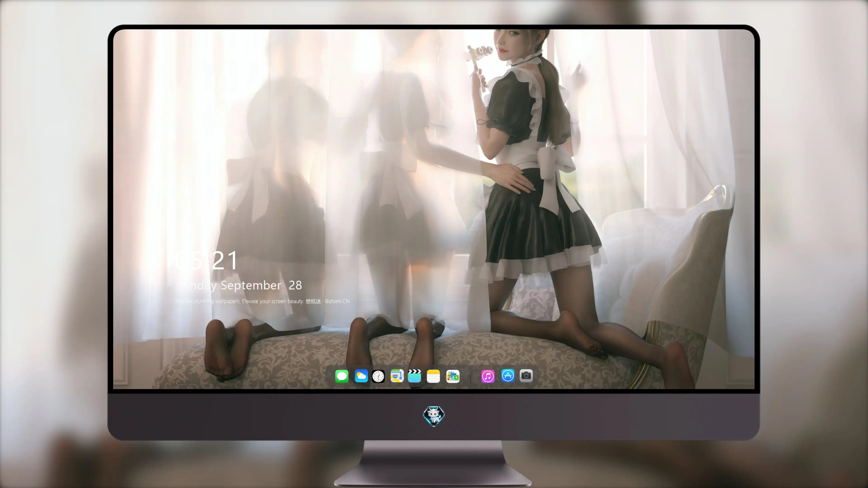Click the "Bizhimi.CN" wallpaper caption
The height and width of the screenshot is (488, 868).
coord(337,301)
